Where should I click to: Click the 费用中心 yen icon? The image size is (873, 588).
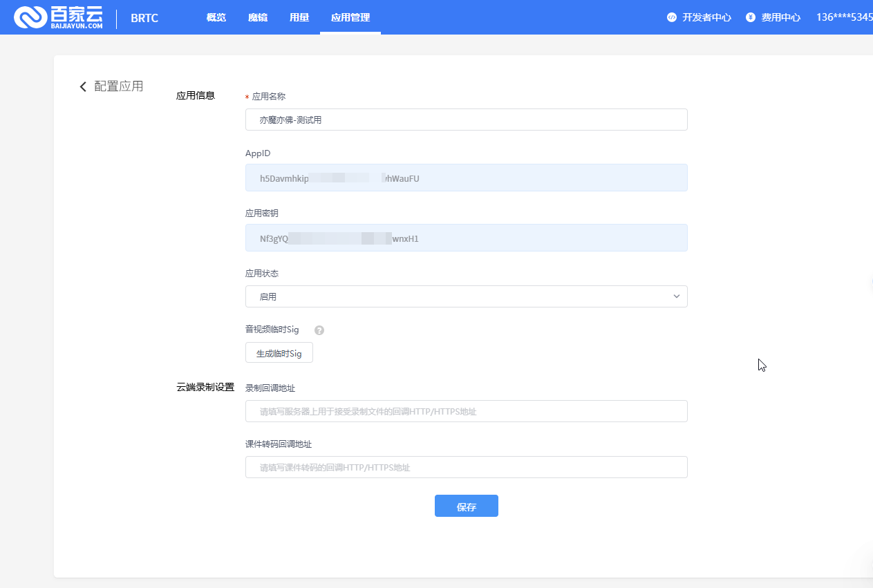pos(751,18)
